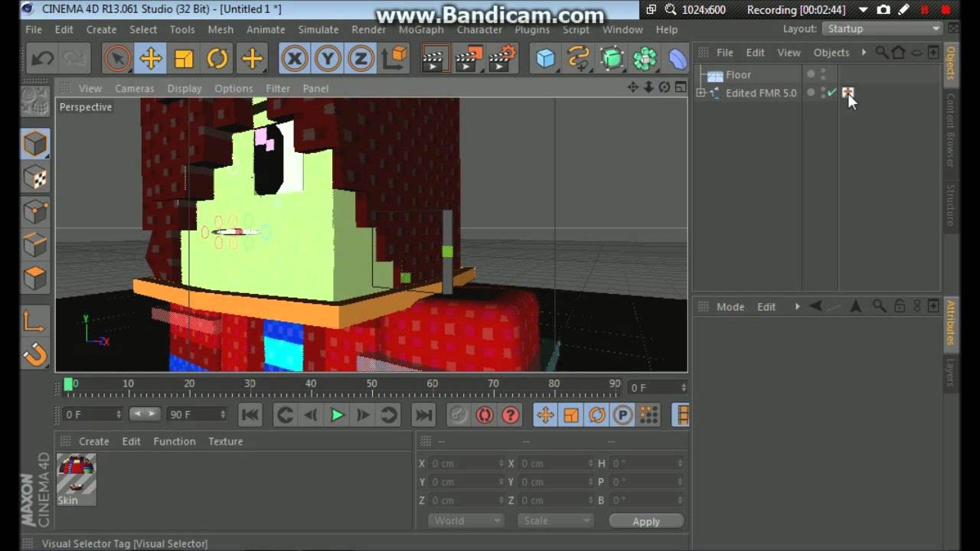
Task: Open viewport Display menu
Action: [185, 88]
